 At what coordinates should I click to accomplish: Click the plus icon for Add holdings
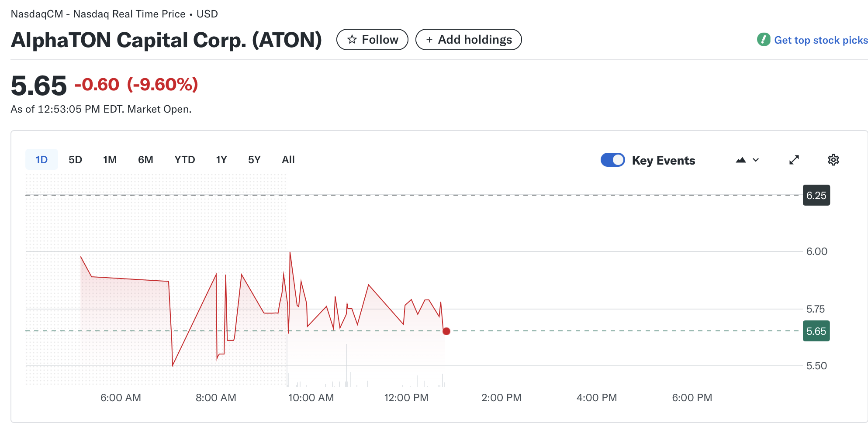(429, 40)
